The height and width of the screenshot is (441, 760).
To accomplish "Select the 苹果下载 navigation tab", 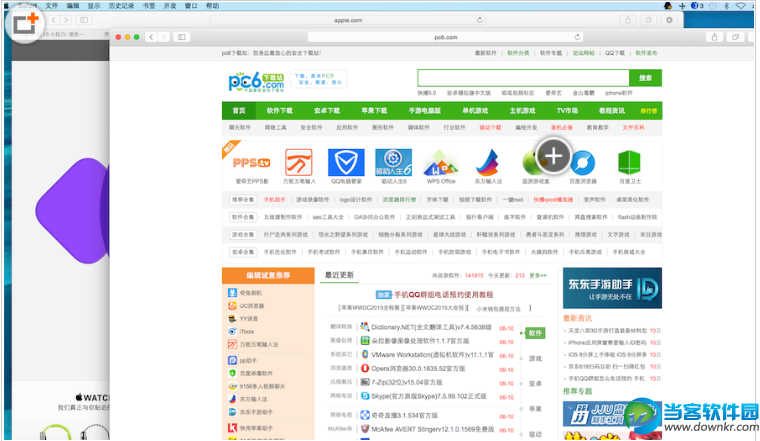I will tap(374, 110).
